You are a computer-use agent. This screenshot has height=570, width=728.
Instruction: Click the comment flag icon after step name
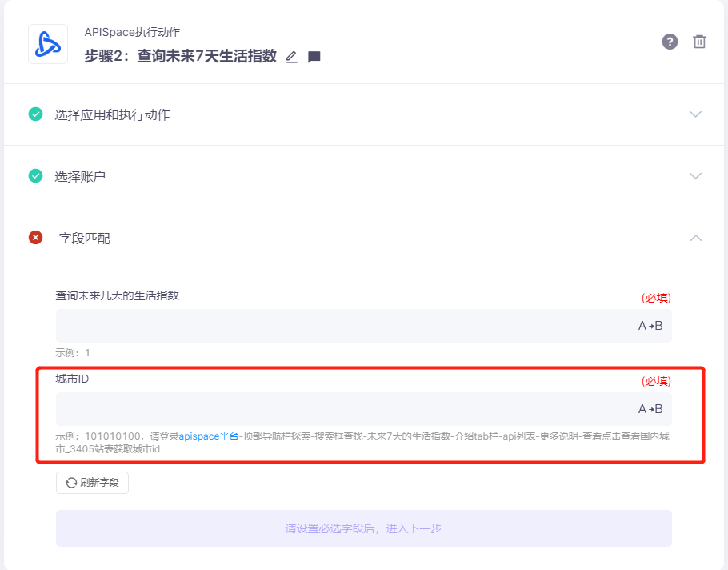tap(314, 56)
